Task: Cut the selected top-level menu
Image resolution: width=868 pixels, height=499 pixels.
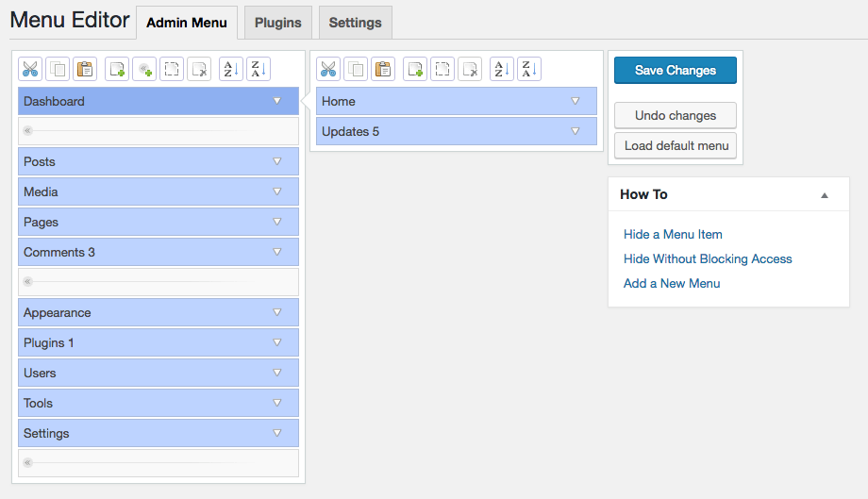Action: click(30, 69)
